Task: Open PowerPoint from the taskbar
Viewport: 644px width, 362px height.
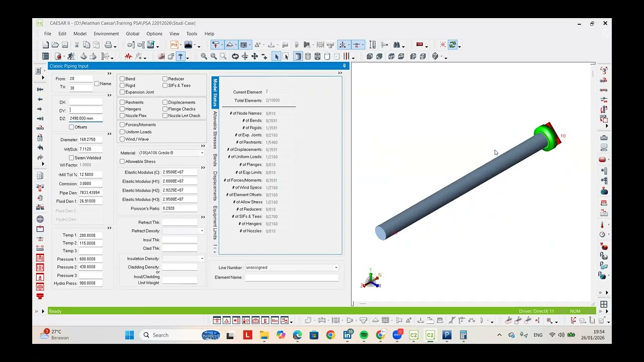Action: (x=446, y=335)
